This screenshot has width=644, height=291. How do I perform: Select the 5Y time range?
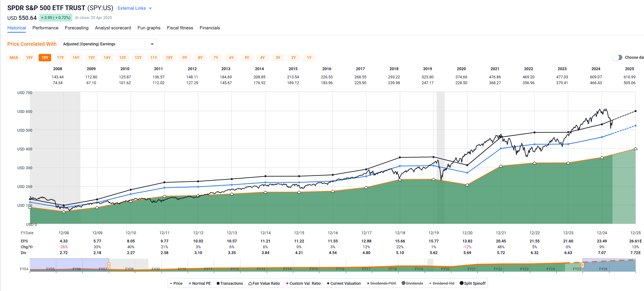pyautogui.click(x=247, y=57)
